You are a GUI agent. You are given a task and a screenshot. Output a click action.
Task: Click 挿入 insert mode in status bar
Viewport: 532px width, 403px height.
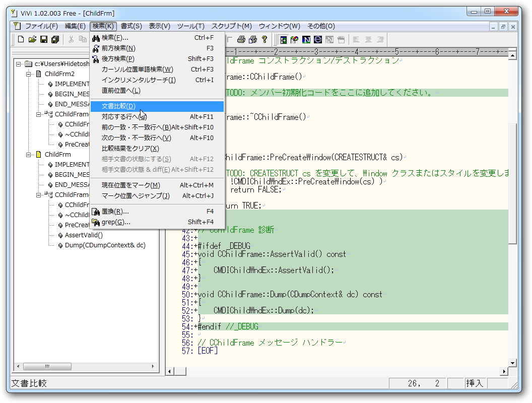point(475,383)
